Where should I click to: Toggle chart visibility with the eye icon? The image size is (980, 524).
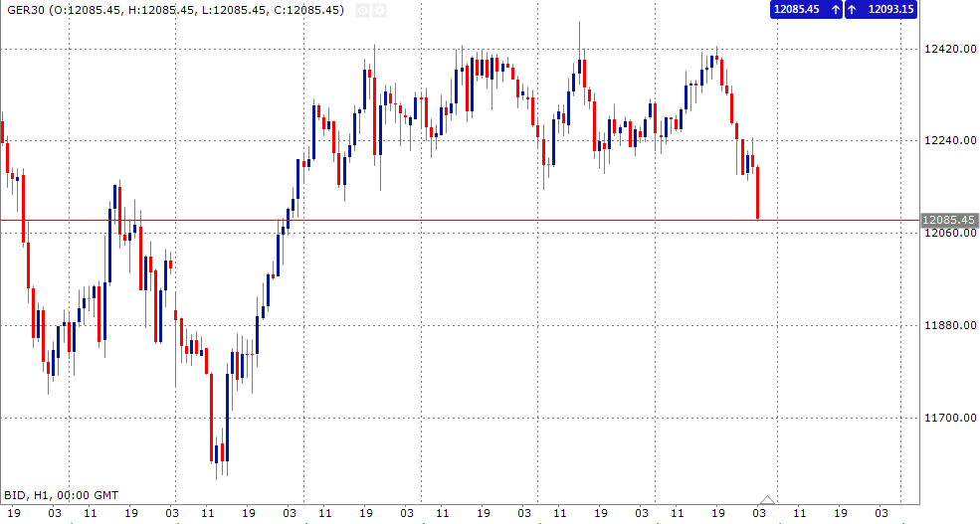(362, 10)
